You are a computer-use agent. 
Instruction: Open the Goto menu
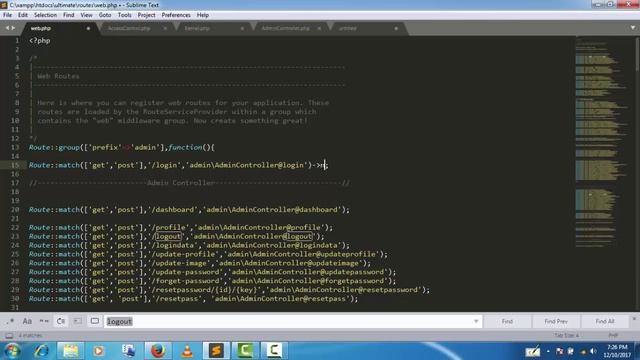point(105,15)
